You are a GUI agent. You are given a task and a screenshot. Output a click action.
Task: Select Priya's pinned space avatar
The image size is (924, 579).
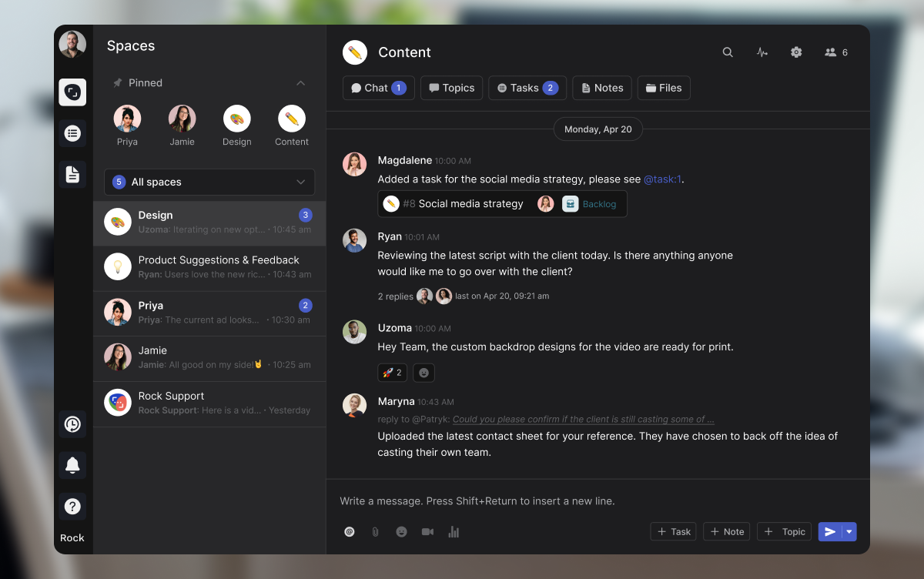click(x=127, y=119)
